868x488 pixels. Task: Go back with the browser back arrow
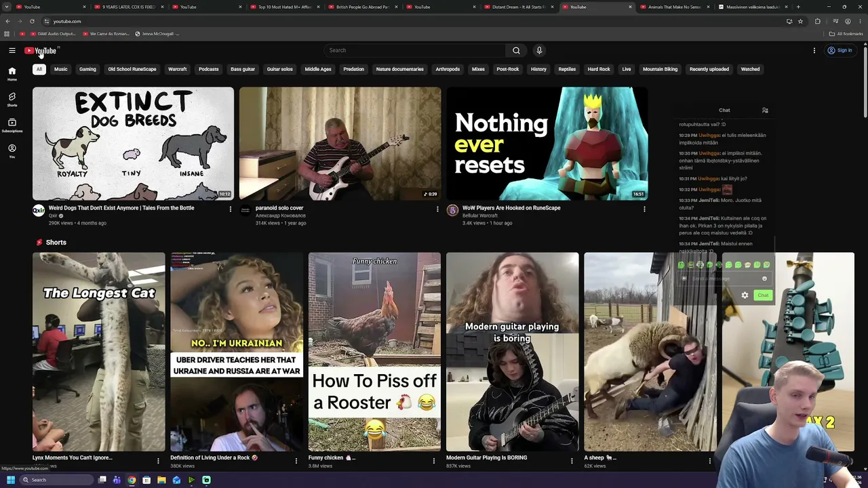point(7,21)
